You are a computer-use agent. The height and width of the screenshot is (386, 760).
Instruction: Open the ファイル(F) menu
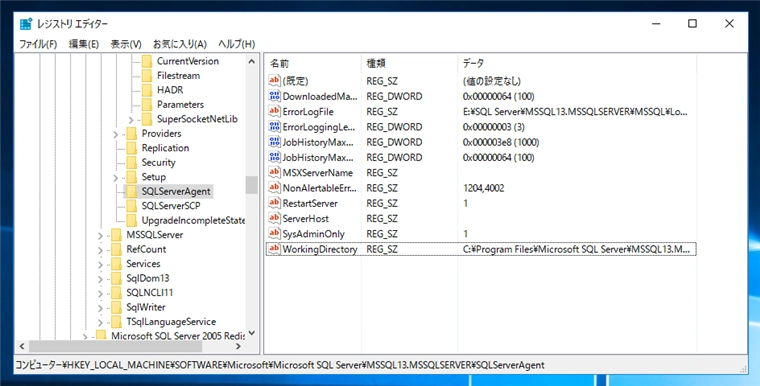tap(38, 44)
